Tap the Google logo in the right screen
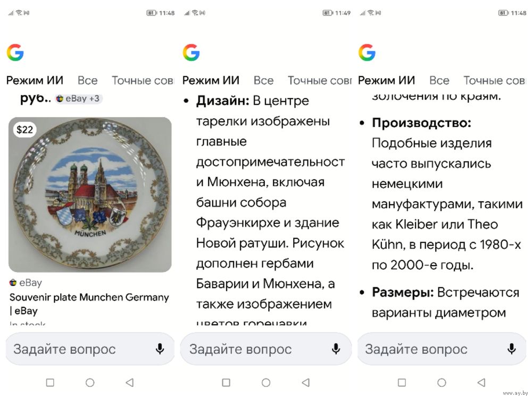 point(367,53)
